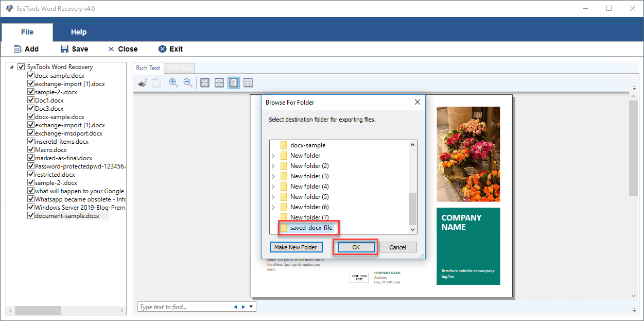
Task: Select the fit page width view icon
Action: 219,82
